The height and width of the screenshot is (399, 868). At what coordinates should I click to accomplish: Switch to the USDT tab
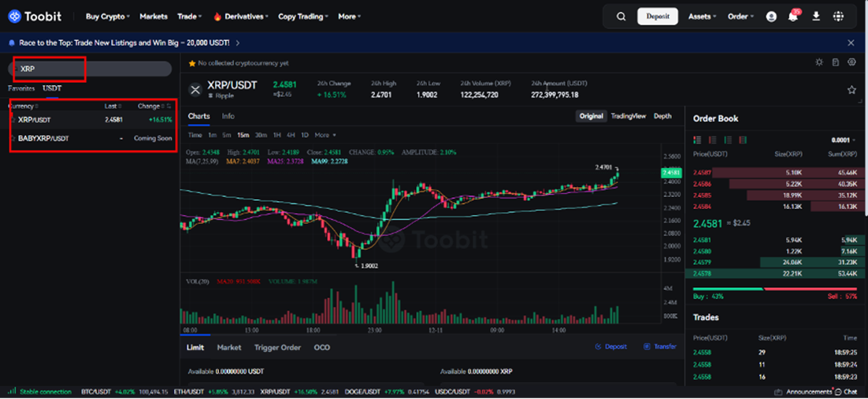[52, 88]
